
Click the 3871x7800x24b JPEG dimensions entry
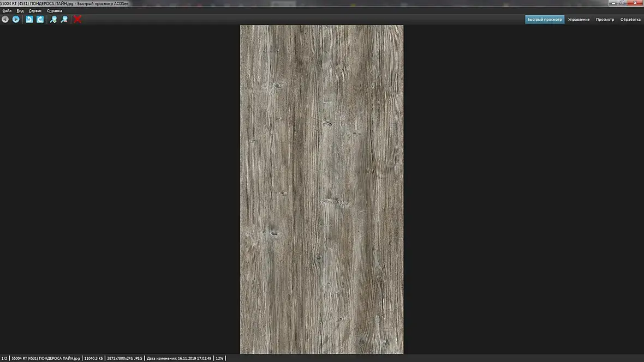point(124,358)
